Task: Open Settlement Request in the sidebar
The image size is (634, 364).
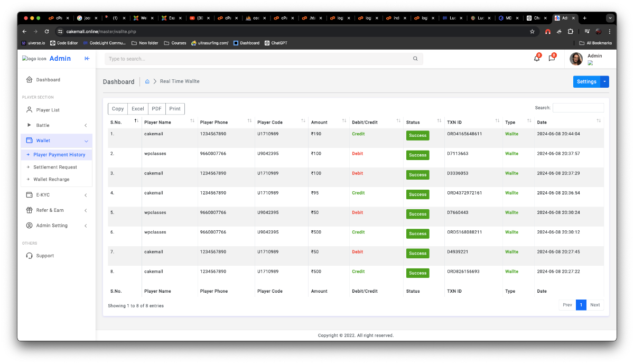Action: pos(55,167)
